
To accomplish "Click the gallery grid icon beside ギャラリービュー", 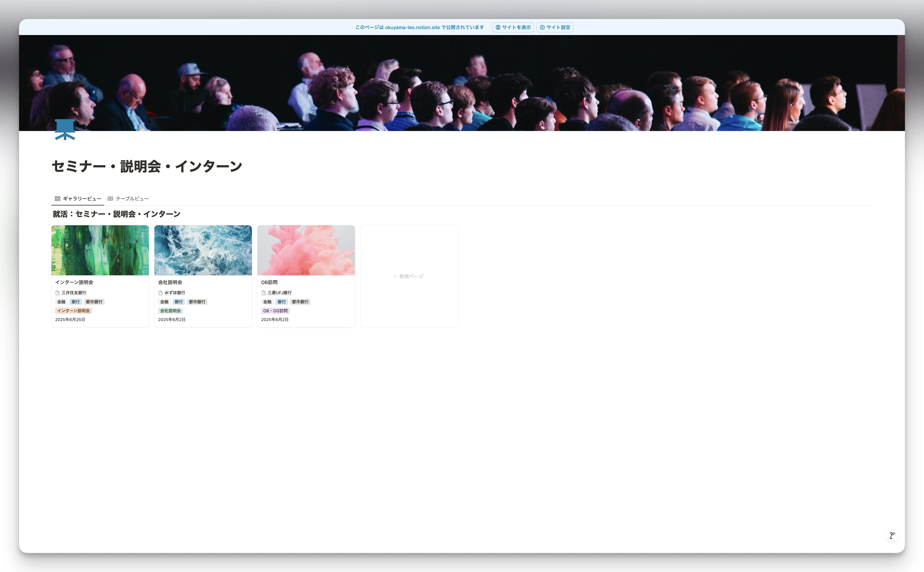I will tap(58, 198).
